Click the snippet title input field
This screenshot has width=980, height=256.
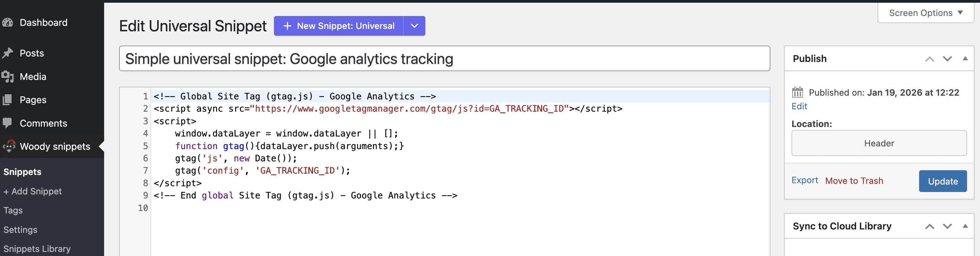pos(444,59)
